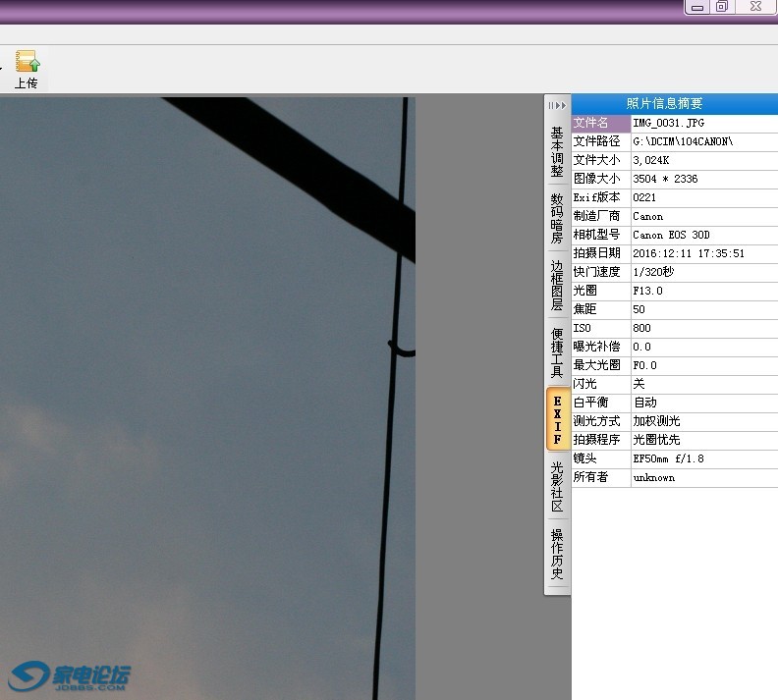Viewport: 778px width, 700px height.
Task: Open the 操作历史 side tab
Action: (x=557, y=554)
